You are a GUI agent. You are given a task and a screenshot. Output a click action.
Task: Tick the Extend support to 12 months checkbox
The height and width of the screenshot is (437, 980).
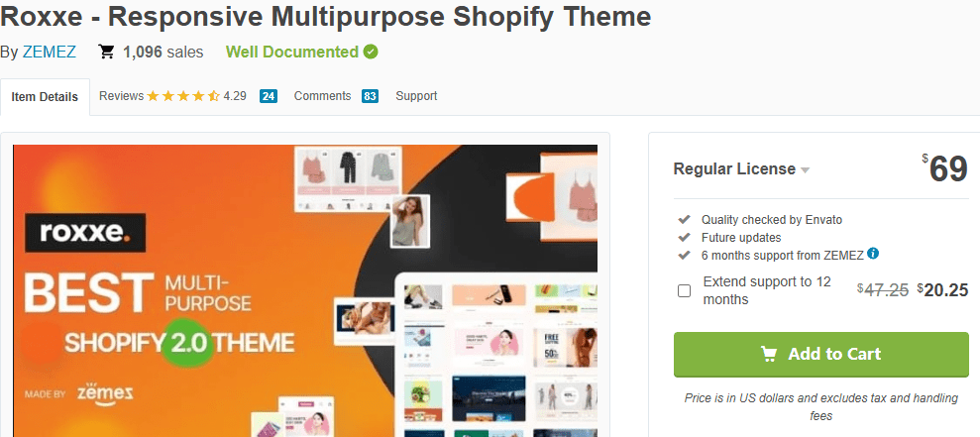(685, 290)
